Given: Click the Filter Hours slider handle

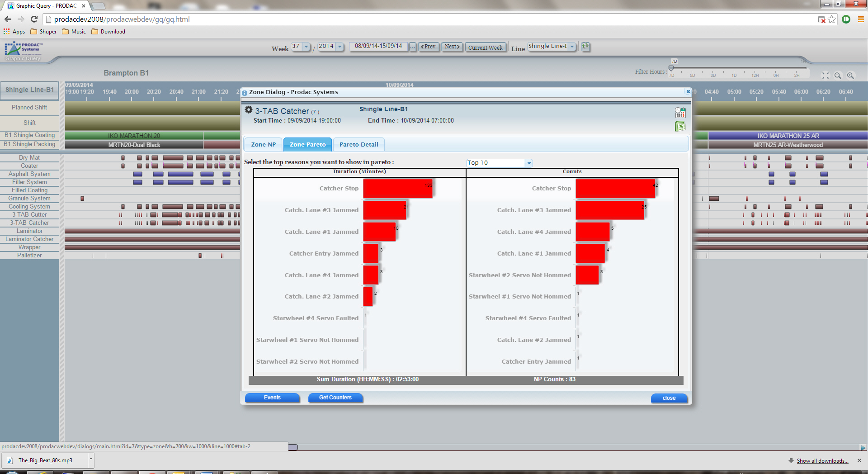Looking at the screenshot, I should tap(671, 68).
